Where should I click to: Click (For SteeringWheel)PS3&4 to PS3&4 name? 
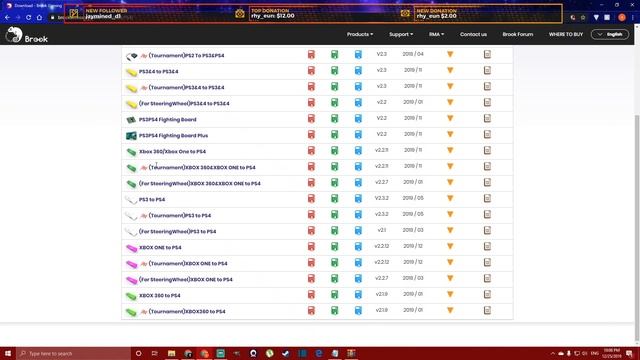click(184, 104)
